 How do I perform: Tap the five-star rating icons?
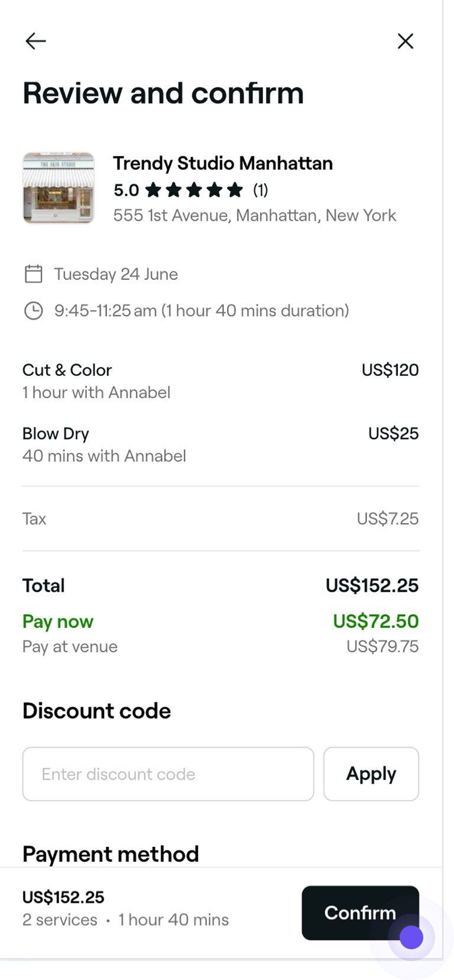(194, 190)
